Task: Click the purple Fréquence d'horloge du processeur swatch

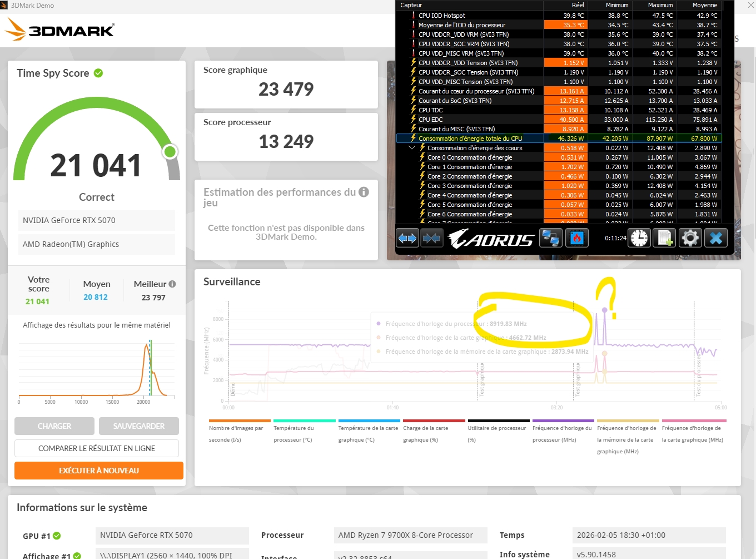Action: [x=563, y=421]
